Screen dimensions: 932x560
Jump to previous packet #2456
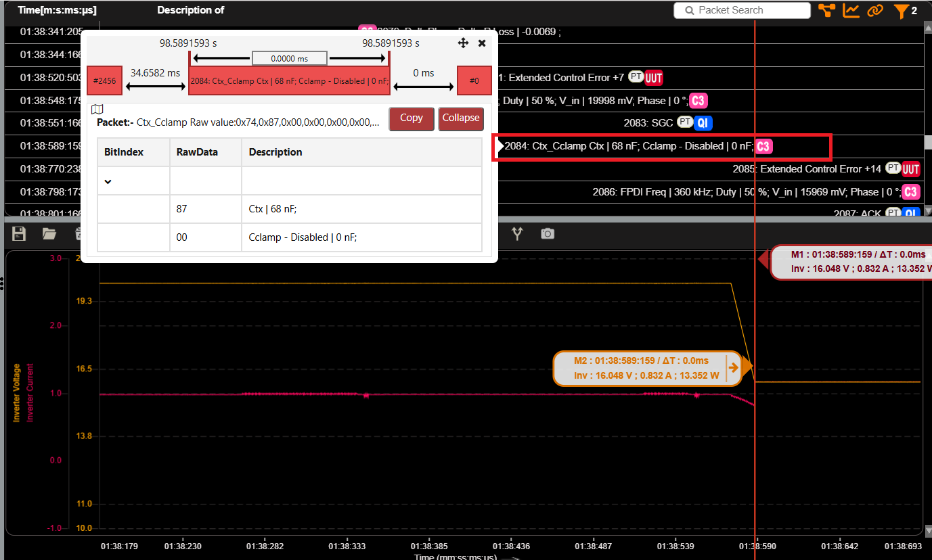(105, 80)
